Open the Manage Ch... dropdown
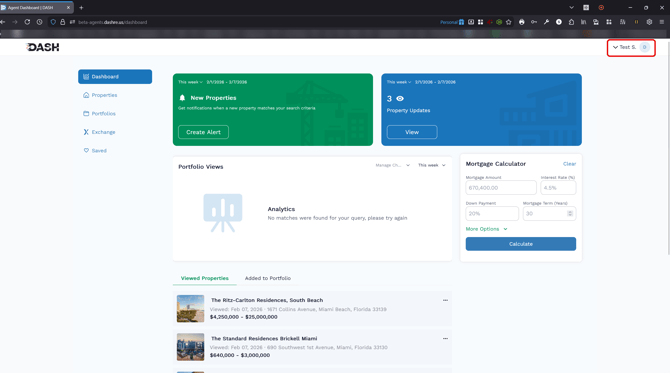The height and width of the screenshot is (373, 670). pyautogui.click(x=392, y=165)
